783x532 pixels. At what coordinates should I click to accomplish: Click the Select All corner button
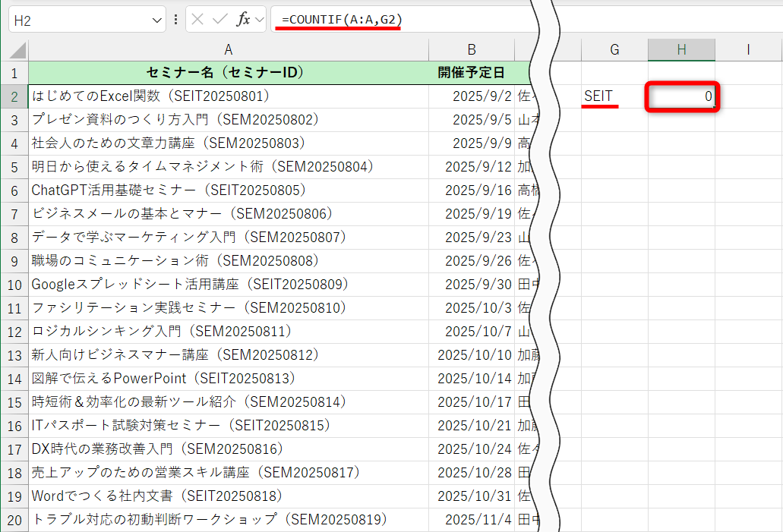tap(16, 49)
